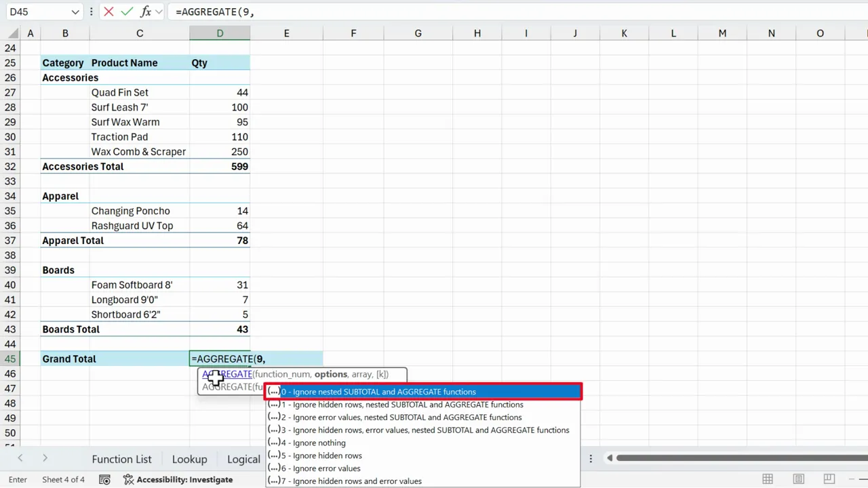This screenshot has height=488, width=868.
Task: Click the overflow dots beside sheet tabs
Action: pyautogui.click(x=591, y=458)
